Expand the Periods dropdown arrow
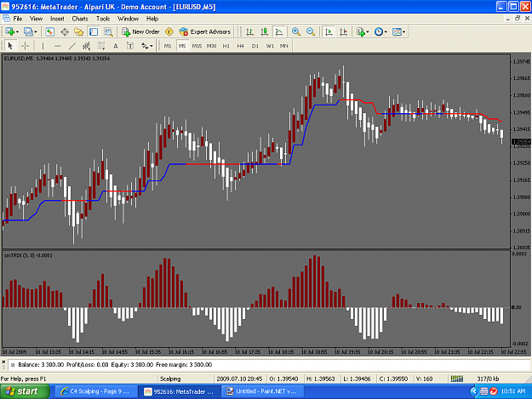Screen dimensions: 532x399 point(386,32)
